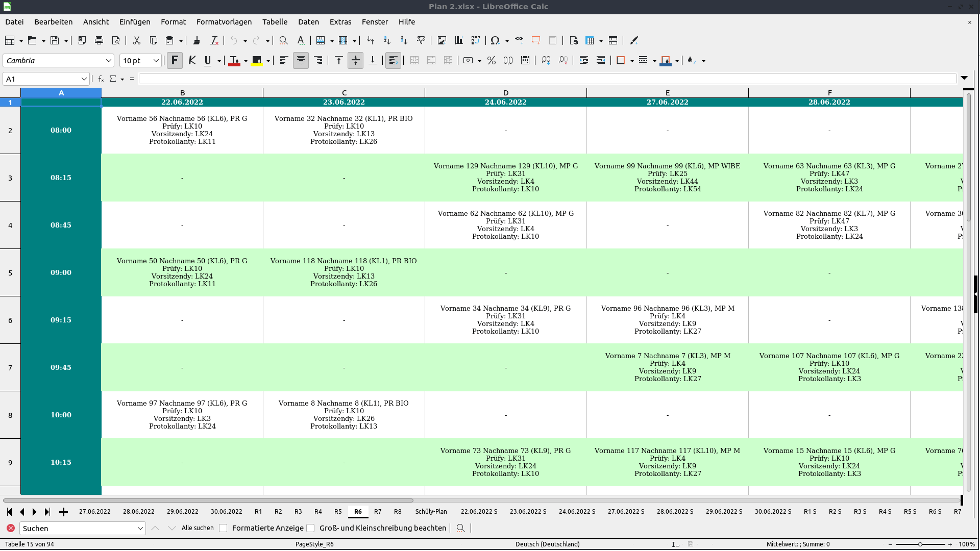
Task: Check Groß- und Kleinschreibung beachten
Action: [x=310, y=528]
